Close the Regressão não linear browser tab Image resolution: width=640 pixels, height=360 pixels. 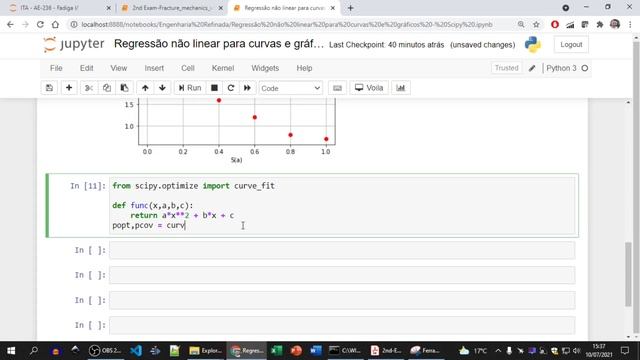click(333, 8)
